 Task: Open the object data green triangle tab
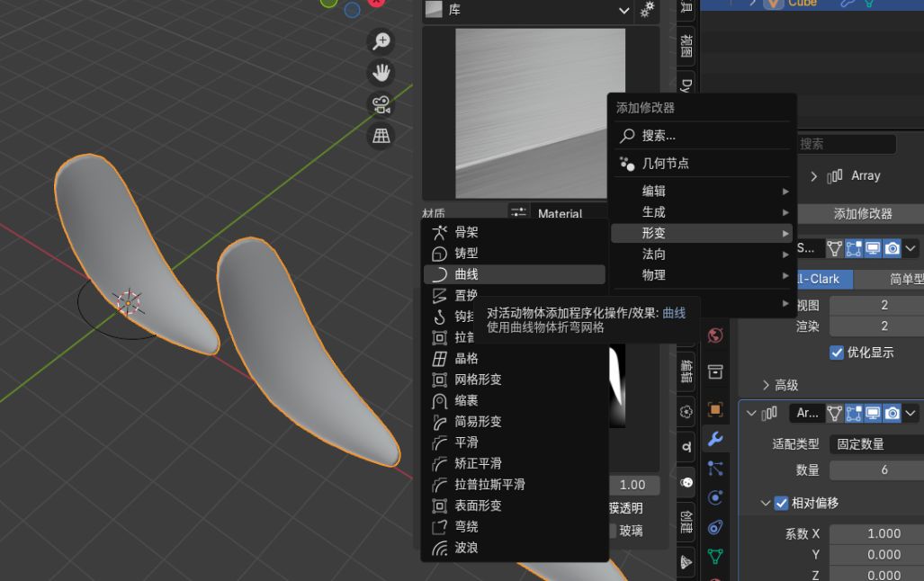point(715,557)
